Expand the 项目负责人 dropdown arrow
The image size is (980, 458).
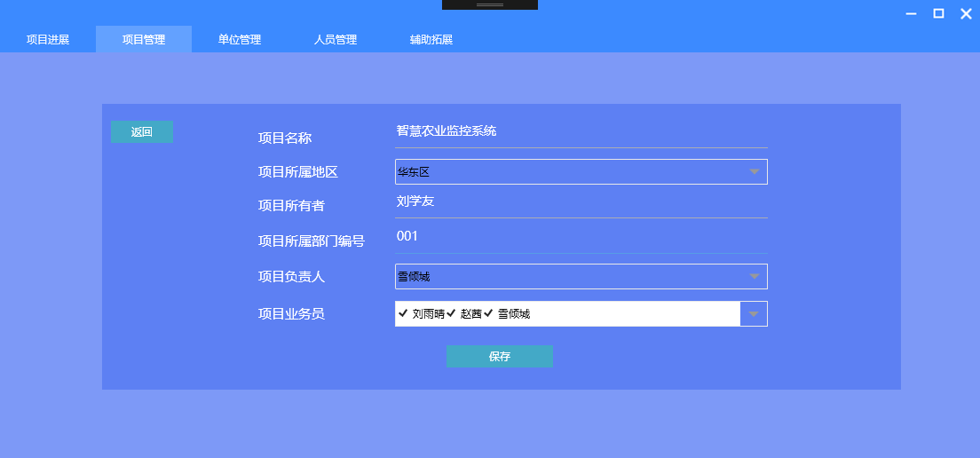coord(755,276)
